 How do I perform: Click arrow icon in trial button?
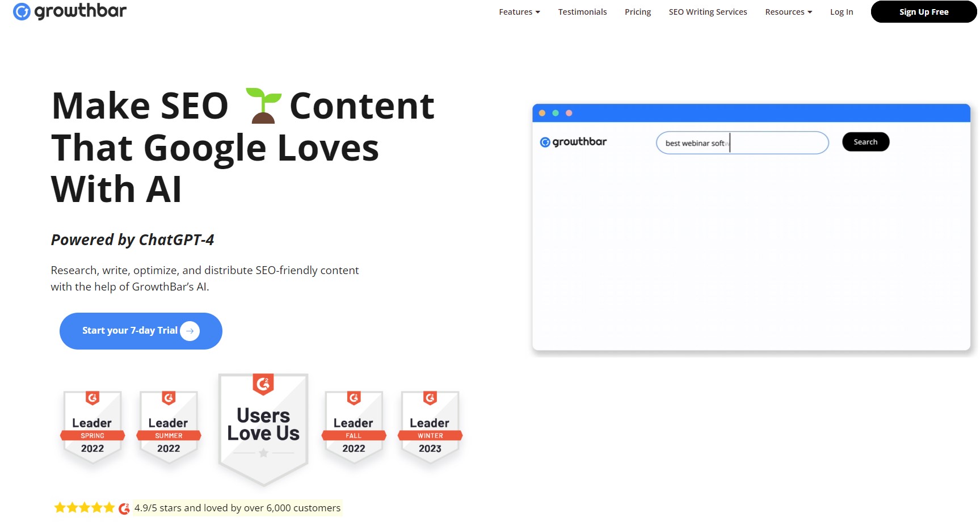(x=190, y=331)
